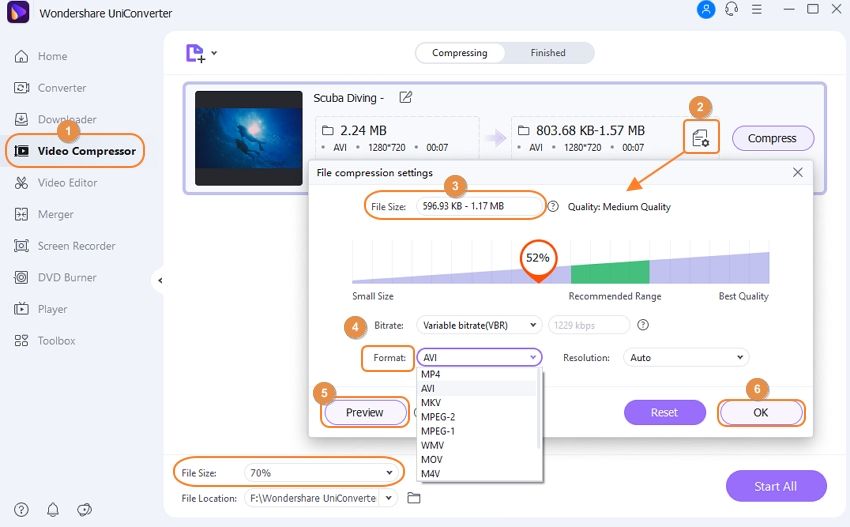Choose MOV in the format list
850x527 pixels.
pyautogui.click(x=433, y=459)
